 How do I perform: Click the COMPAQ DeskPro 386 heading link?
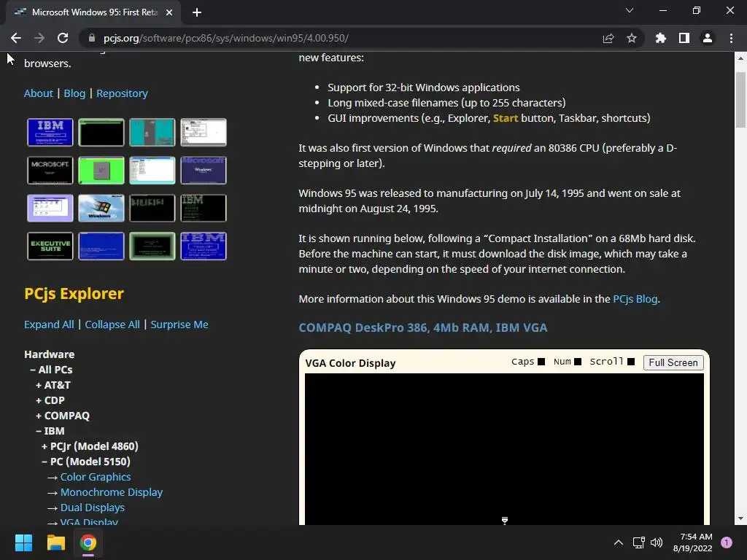coord(423,327)
